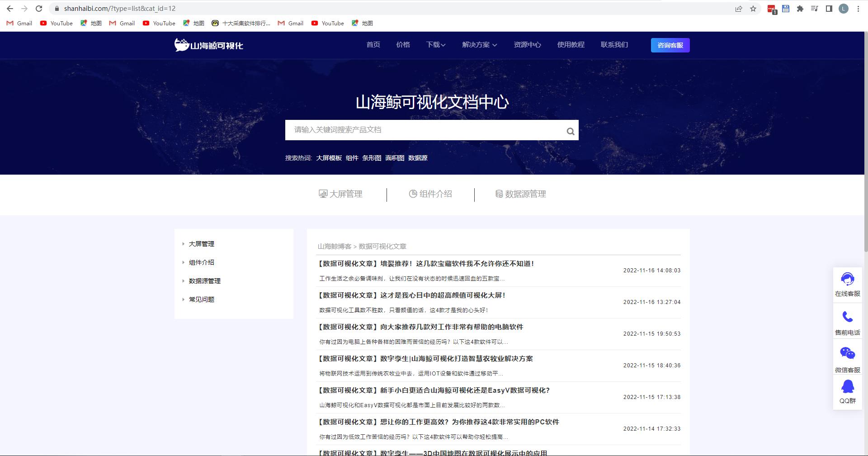Select the screen management (大屏管理) tab icon

click(322, 194)
